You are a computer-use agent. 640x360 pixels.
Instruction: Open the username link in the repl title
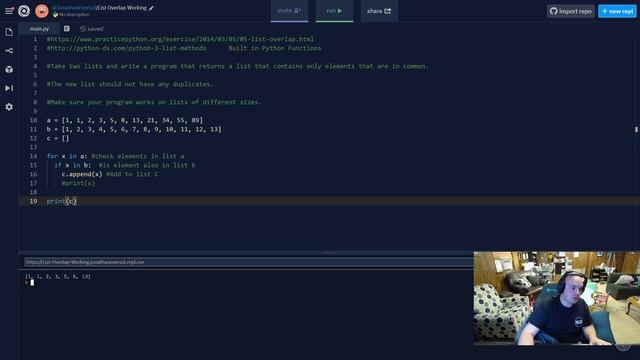point(73,8)
